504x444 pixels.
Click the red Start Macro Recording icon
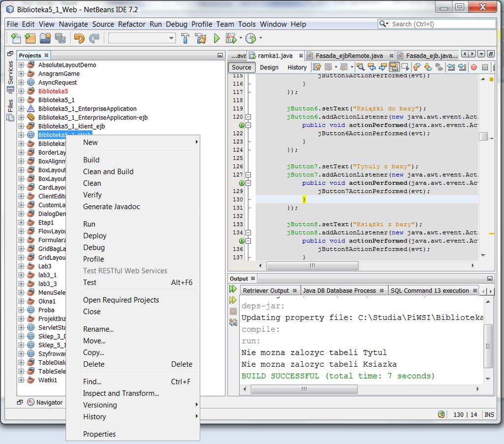click(x=474, y=67)
